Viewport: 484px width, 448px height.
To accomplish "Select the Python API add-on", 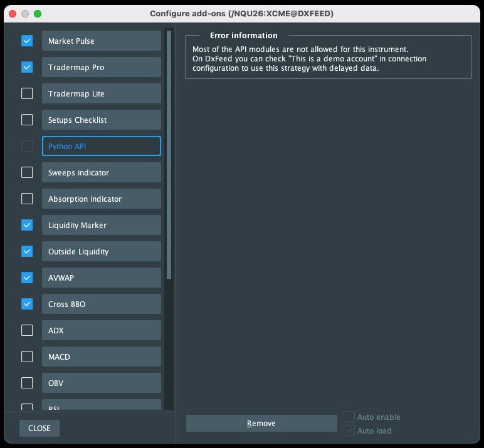I will click(101, 146).
